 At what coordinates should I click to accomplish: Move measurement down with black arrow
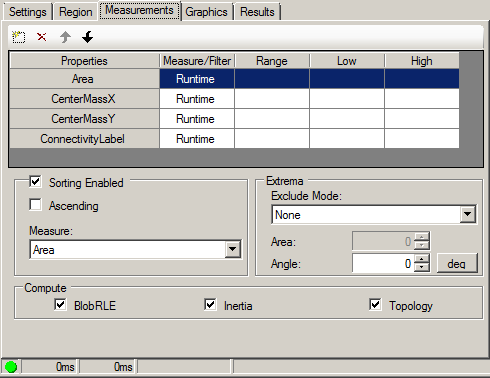[88, 37]
